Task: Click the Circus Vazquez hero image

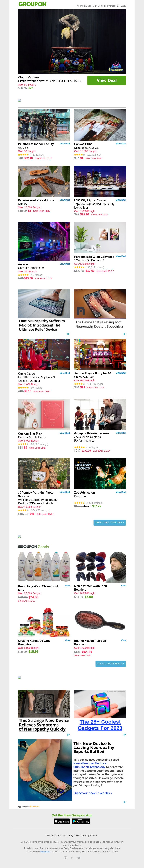Action: [x=72, y=41]
